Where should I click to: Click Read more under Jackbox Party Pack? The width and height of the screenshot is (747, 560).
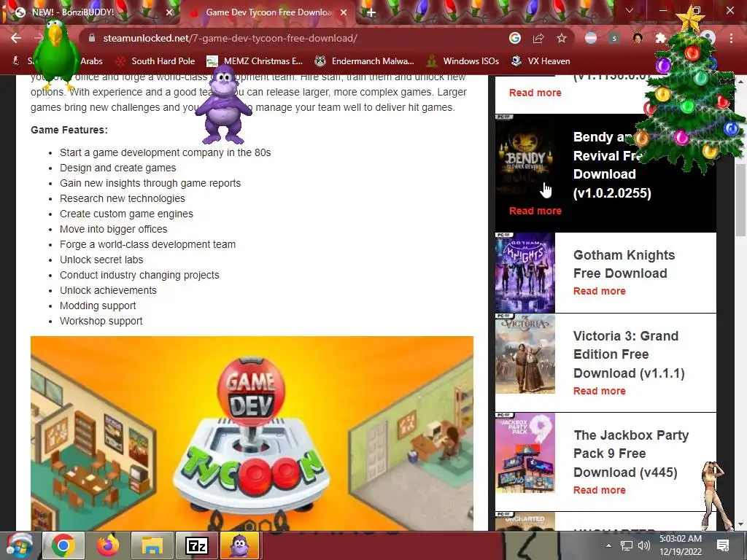(600, 490)
